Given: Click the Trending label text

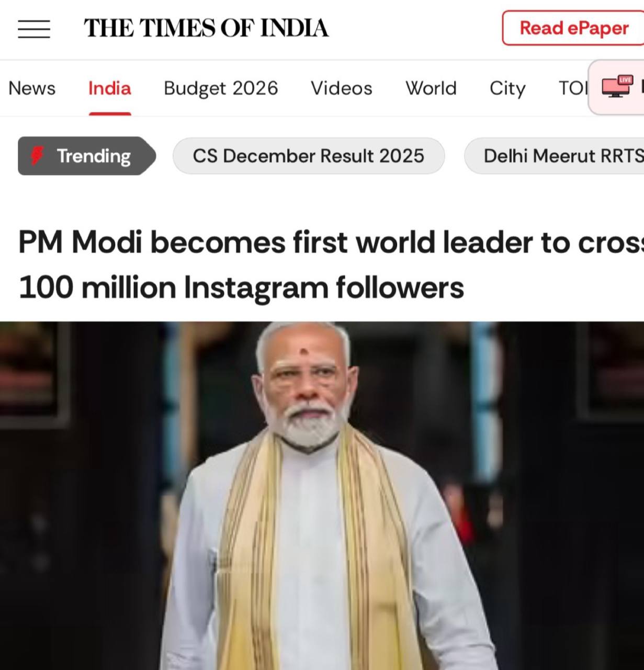Looking at the screenshot, I should (x=94, y=156).
